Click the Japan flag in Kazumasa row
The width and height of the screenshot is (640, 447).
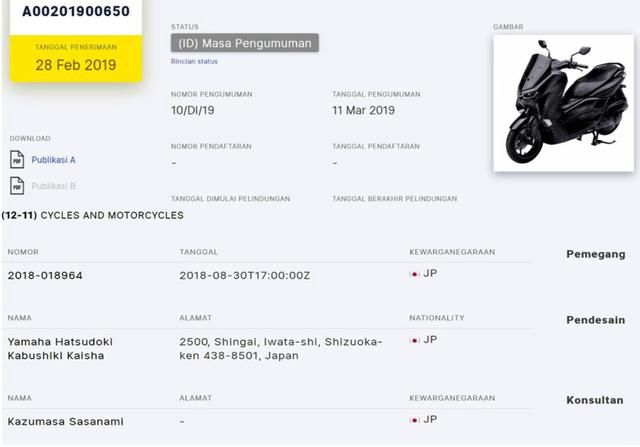415,420
